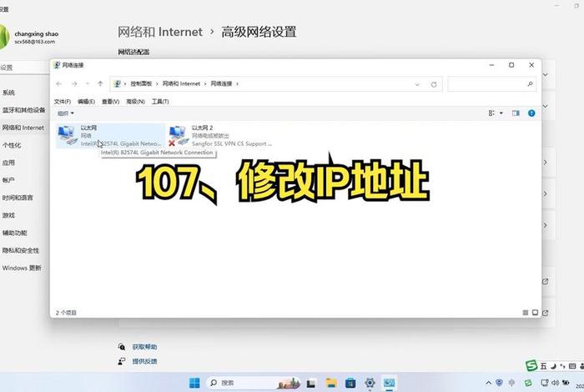Click the speaker volume tray icon
This screenshot has height=392, width=584.
click(556, 383)
